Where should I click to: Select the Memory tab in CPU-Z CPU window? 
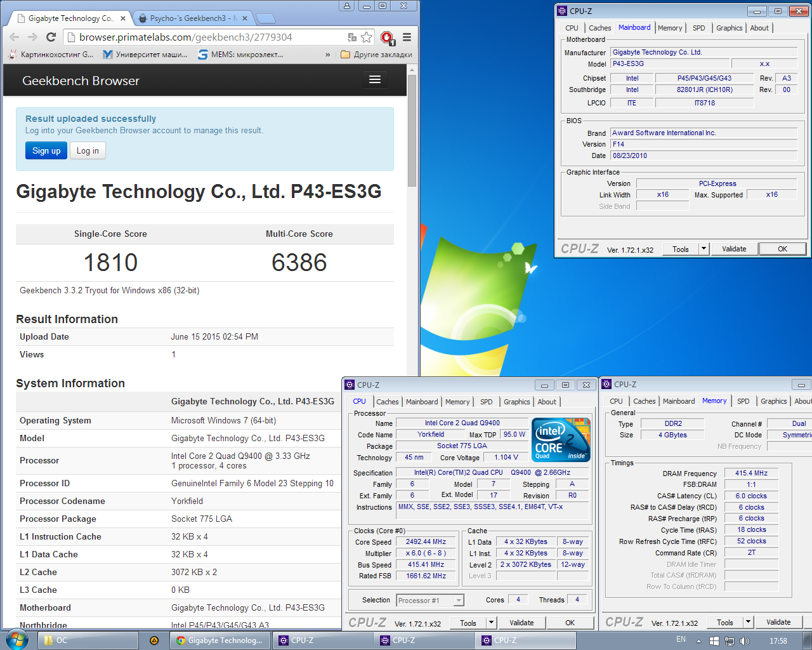[457, 402]
